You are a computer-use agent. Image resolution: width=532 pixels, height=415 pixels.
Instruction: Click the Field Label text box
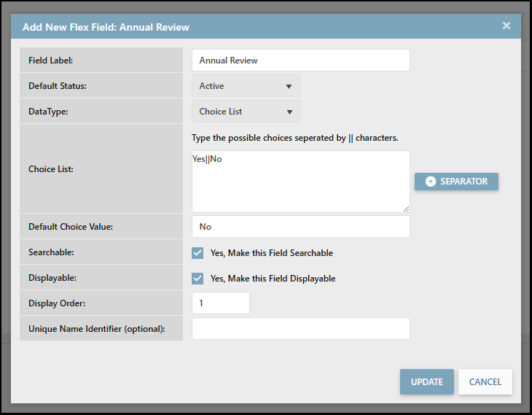[300, 61]
